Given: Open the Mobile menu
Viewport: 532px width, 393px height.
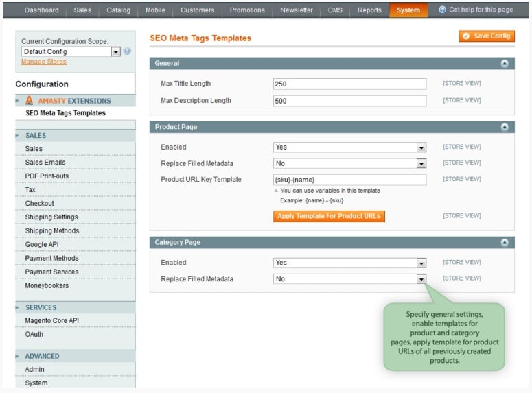Looking at the screenshot, I should pyautogui.click(x=155, y=10).
